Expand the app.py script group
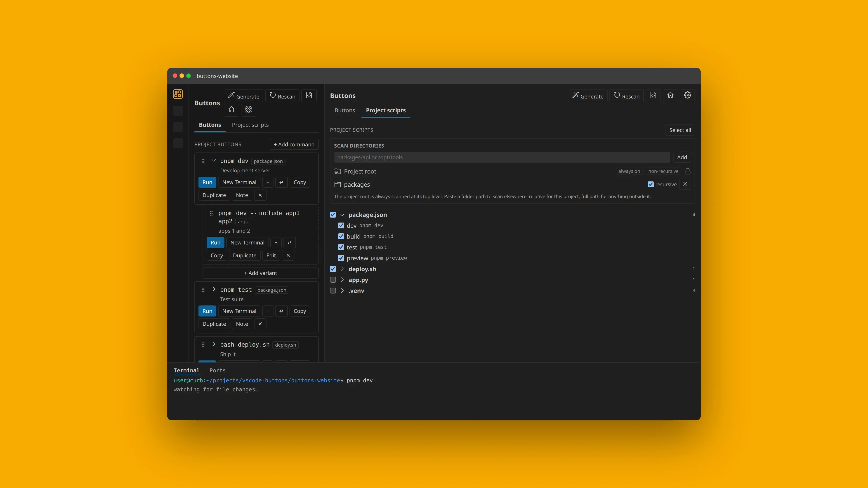 pos(342,280)
